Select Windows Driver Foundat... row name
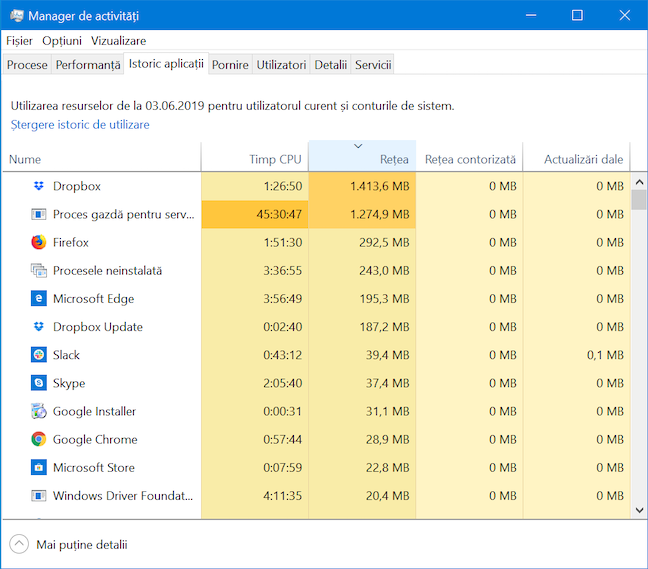This screenshot has height=569, width=648. pyautogui.click(x=123, y=495)
